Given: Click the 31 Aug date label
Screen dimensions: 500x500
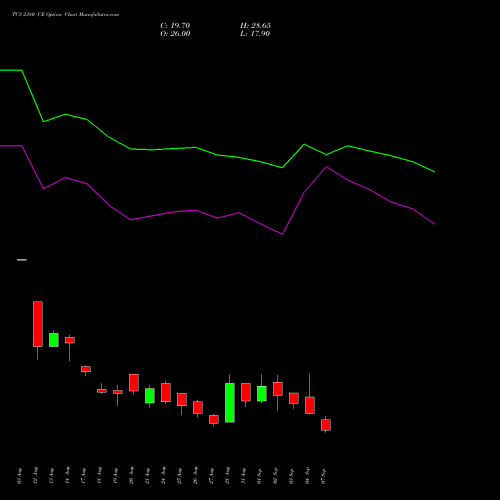Looking at the screenshot, I should pos(243,476).
